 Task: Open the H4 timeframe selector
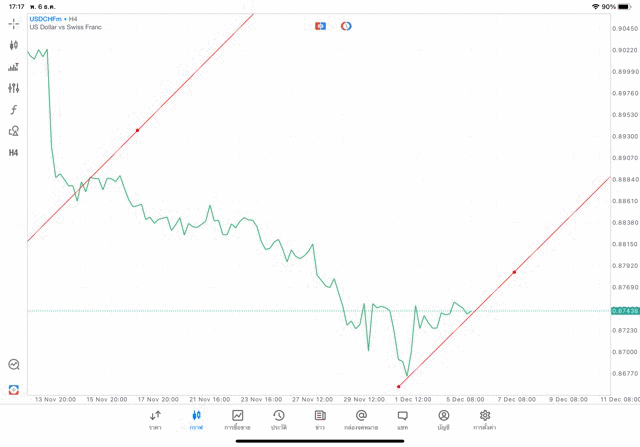pyautogui.click(x=13, y=153)
